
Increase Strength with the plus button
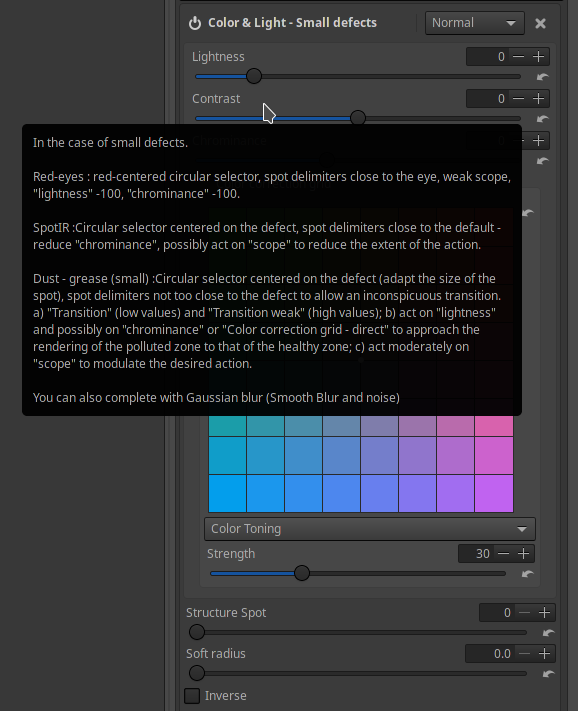click(x=524, y=554)
